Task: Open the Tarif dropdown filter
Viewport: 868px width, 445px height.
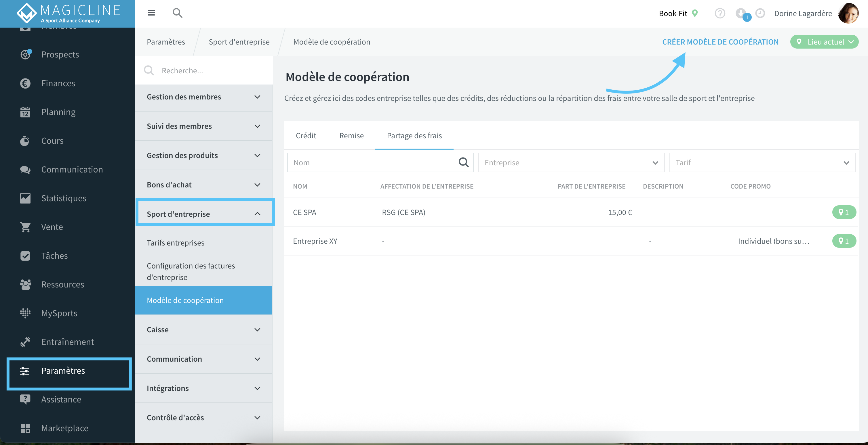Action: click(762, 163)
